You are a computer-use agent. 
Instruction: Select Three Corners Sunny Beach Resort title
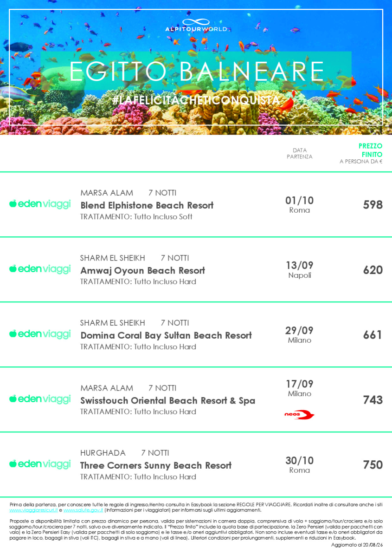pyautogui.click(x=156, y=465)
